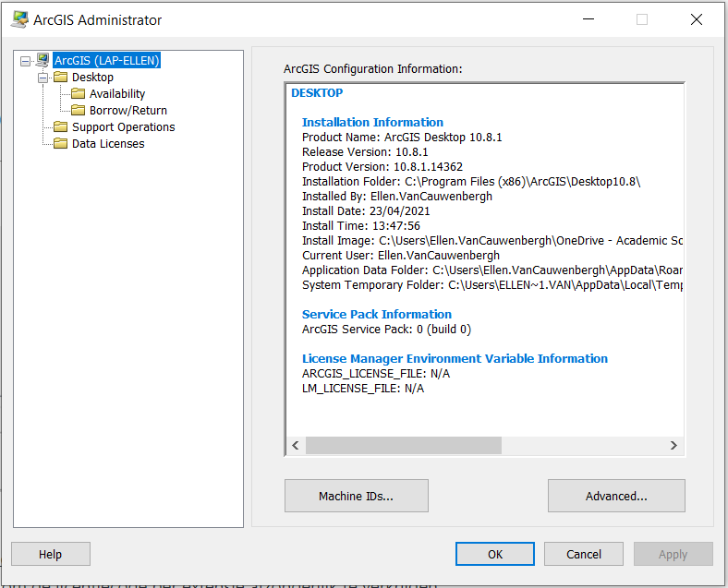Click the DESKTOP heading in configuration info
728x588 pixels.
point(317,92)
